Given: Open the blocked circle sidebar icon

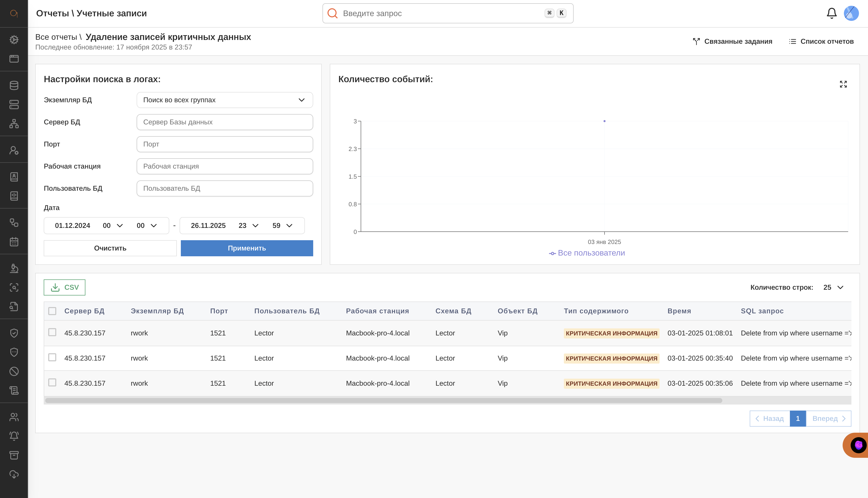Looking at the screenshot, I should pyautogui.click(x=14, y=371).
